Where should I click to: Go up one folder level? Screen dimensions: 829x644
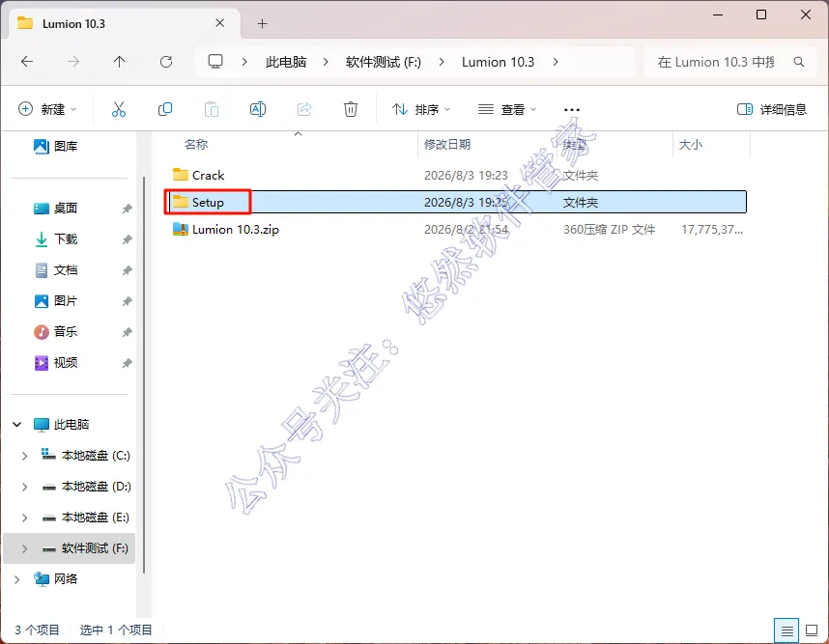click(120, 62)
